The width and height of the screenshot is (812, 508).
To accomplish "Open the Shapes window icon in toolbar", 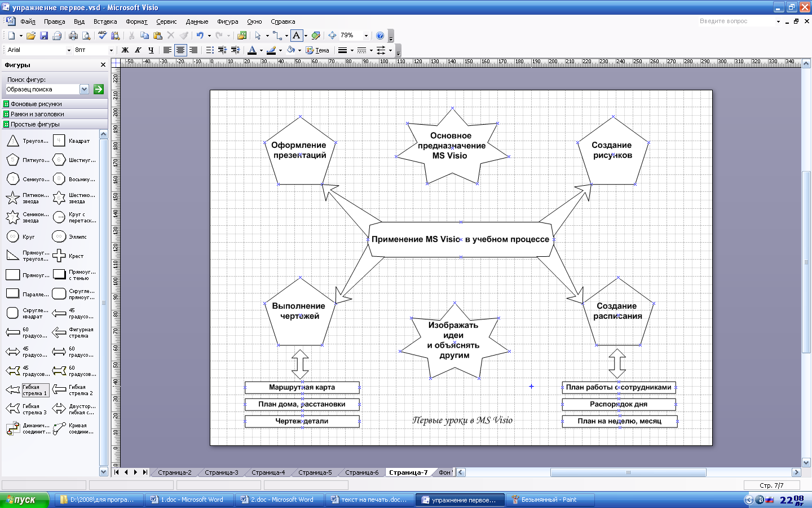I will click(242, 36).
